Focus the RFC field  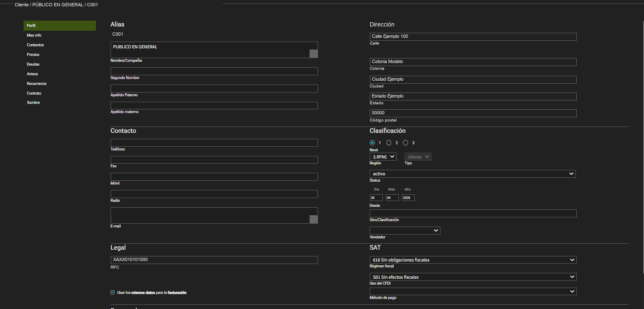214,260
